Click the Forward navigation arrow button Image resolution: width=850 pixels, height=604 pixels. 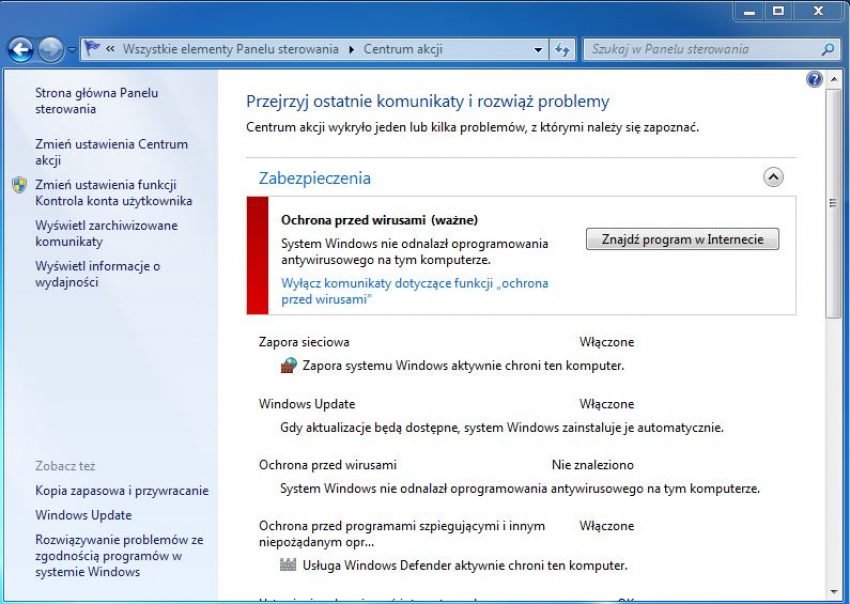[50, 49]
